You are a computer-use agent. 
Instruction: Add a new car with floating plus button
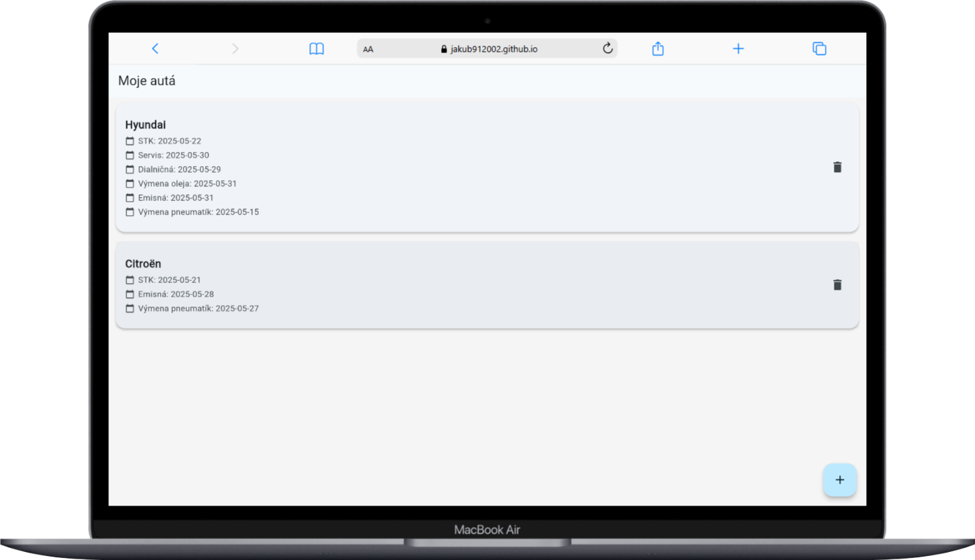coord(840,480)
